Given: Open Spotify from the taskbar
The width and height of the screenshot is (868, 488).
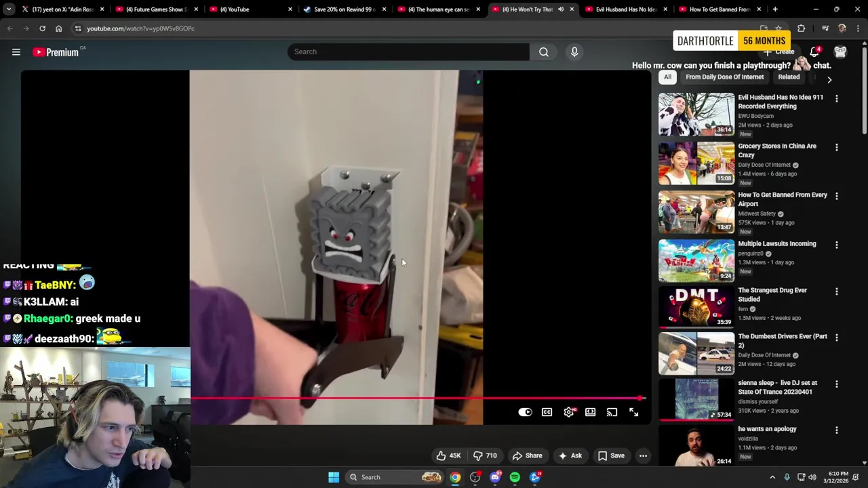Looking at the screenshot, I should coord(515,477).
